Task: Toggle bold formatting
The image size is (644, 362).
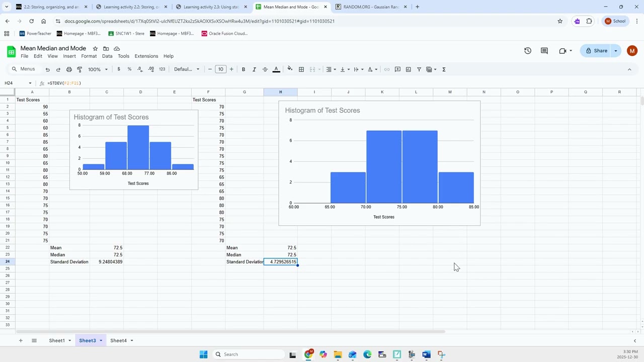Action: point(244,69)
